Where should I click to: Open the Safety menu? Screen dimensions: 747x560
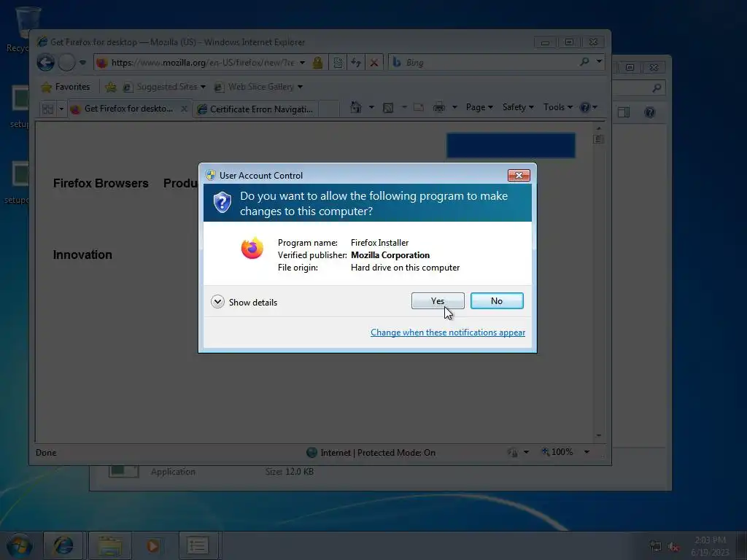tap(518, 107)
